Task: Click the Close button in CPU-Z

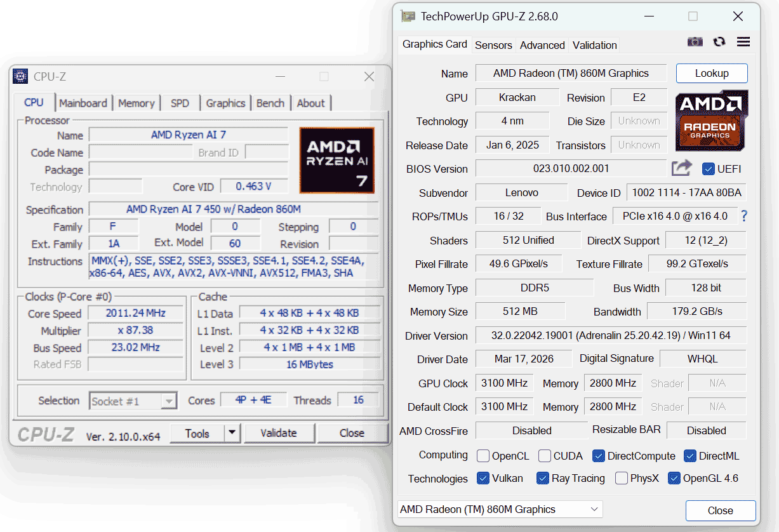Action: click(x=352, y=433)
